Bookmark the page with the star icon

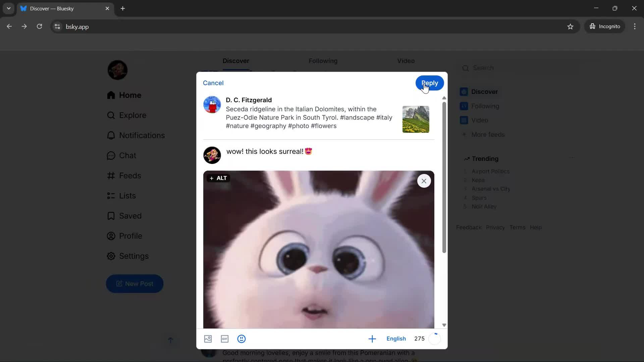pos(571,26)
